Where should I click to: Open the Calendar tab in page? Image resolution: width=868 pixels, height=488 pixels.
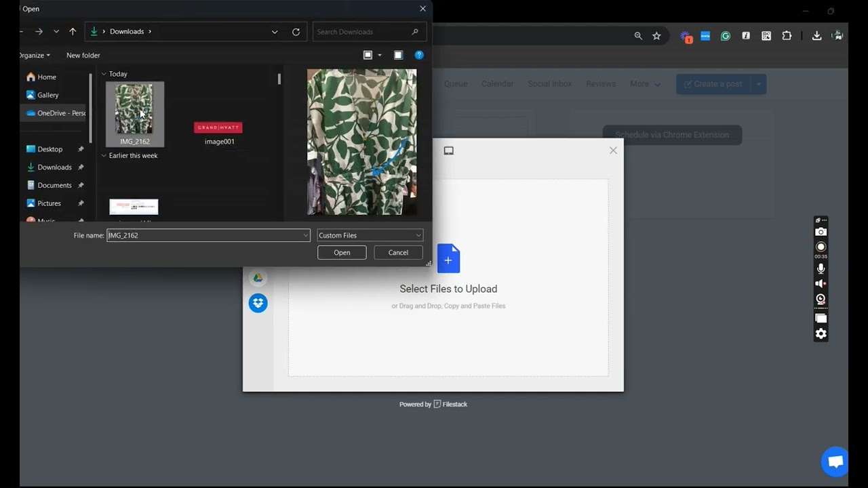[x=498, y=84]
